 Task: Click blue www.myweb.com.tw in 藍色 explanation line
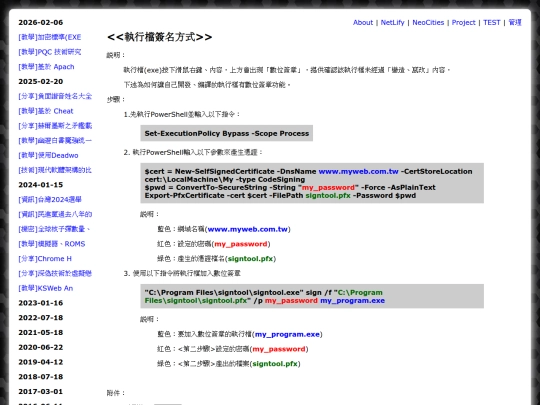coord(248,229)
